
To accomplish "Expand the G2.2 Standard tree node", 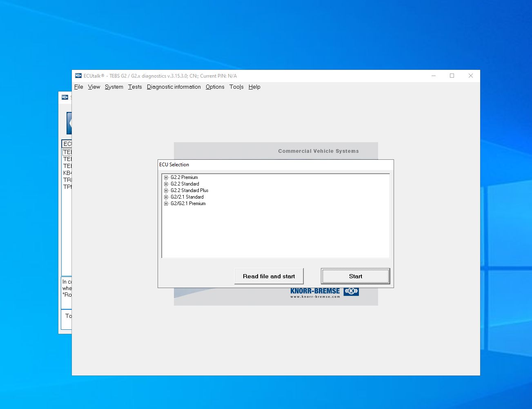I will click(166, 184).
